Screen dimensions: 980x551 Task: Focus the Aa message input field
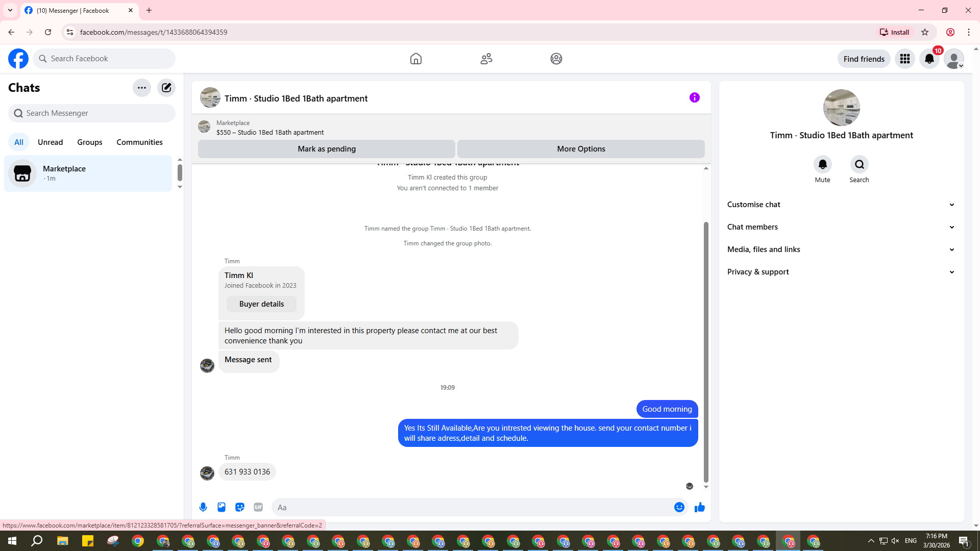pyautogui.click(x=472, y=507)
